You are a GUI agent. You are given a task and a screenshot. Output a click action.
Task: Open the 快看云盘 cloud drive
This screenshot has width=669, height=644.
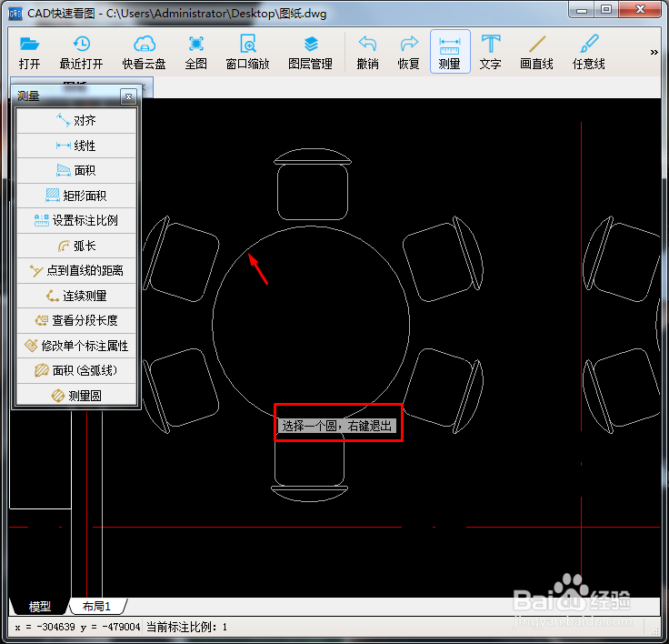tap(145, 52)
